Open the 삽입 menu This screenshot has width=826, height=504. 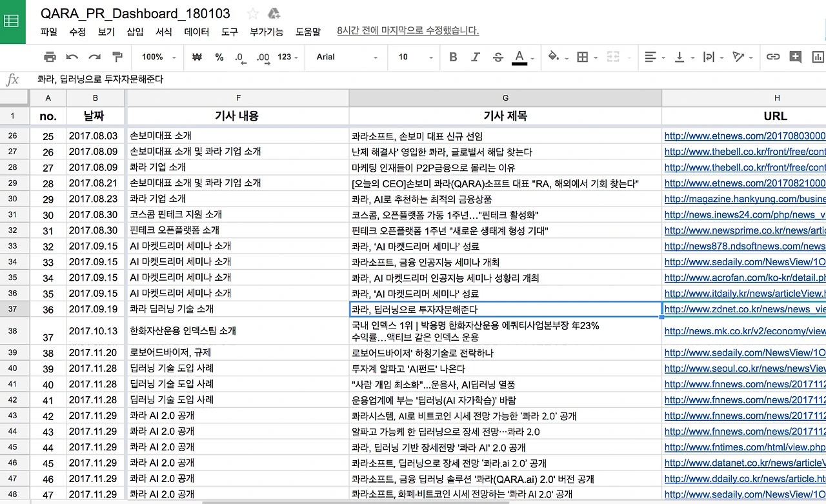click(x=135, y=32)
